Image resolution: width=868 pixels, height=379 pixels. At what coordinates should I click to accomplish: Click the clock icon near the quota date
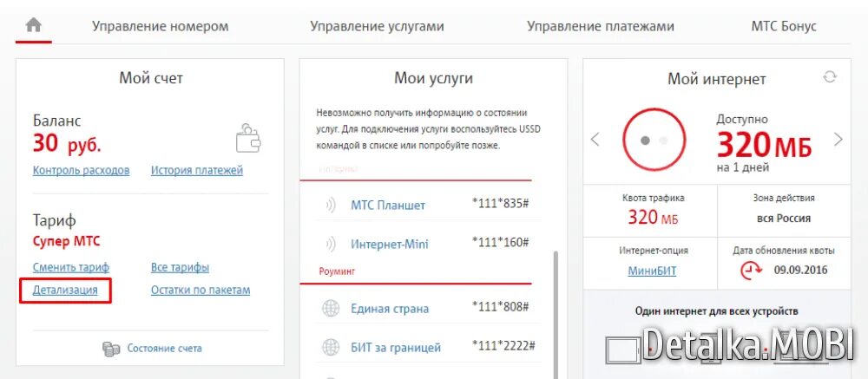751,270
